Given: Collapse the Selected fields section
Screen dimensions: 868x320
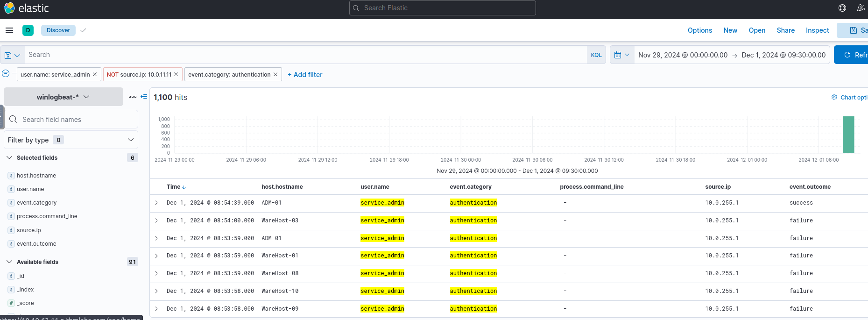Looking at the screenshot, I should click(x=9, y=158).
